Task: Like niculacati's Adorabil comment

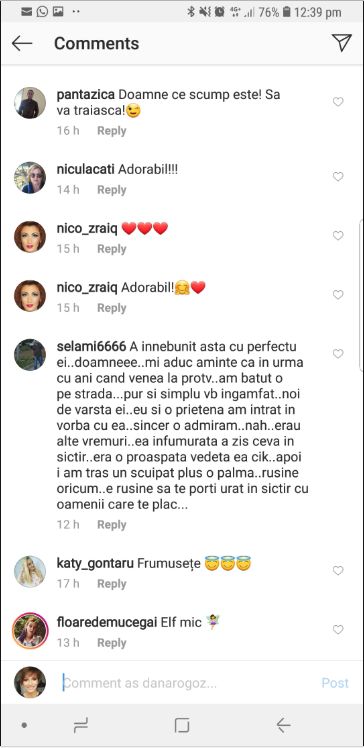Action: (x=338, y=177)
